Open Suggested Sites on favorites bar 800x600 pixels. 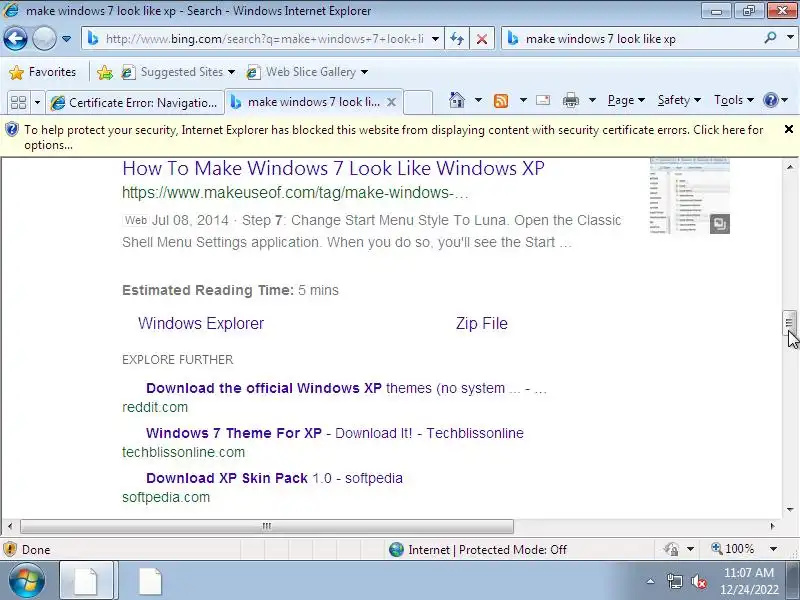178,72
